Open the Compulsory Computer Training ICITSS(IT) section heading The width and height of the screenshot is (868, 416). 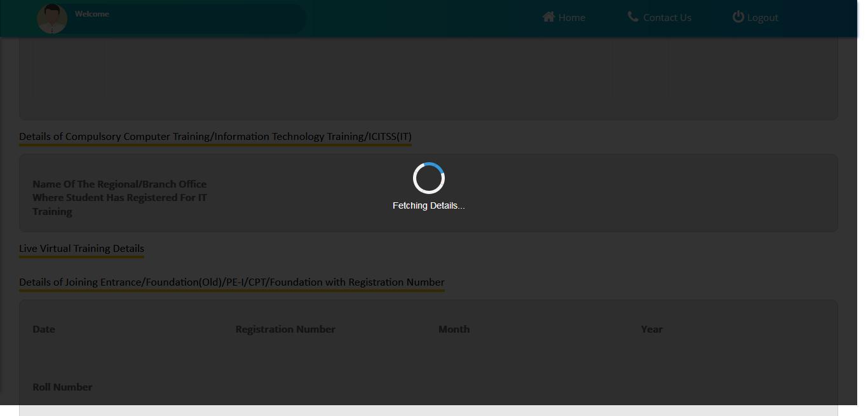click(x=215, y=136)
